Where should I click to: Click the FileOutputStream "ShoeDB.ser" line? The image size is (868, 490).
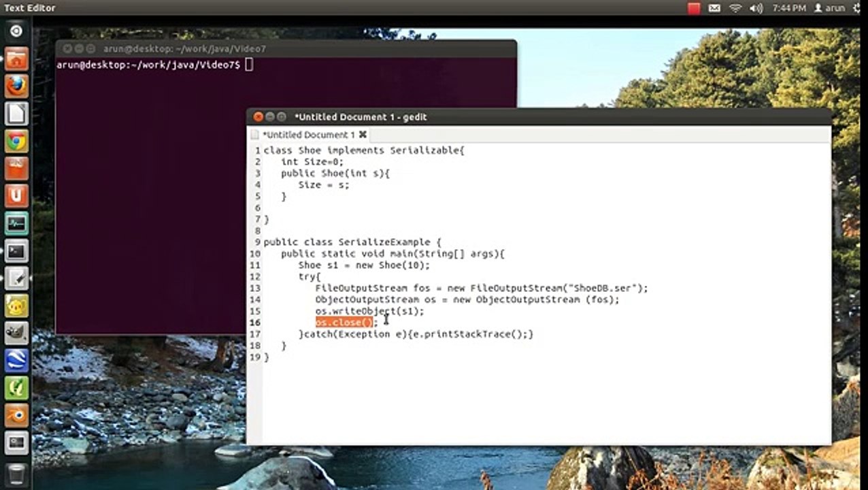pos(482,289)
